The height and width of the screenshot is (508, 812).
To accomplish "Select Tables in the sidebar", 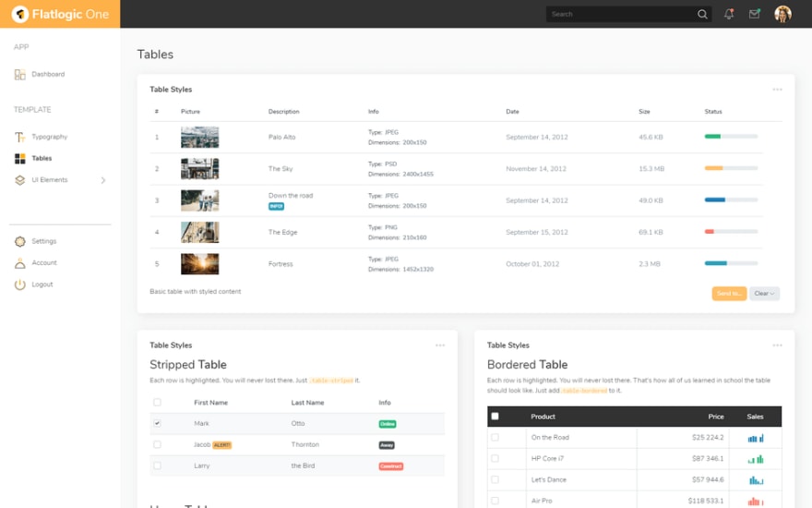I will 42,159.
